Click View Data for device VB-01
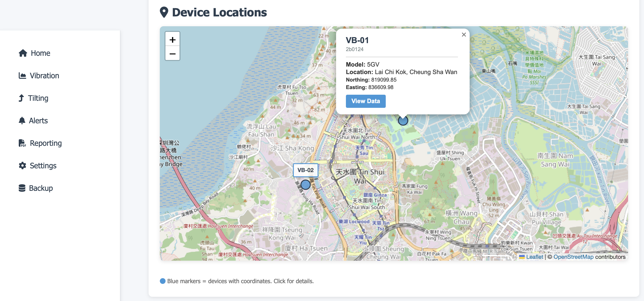Screen dimensions: 644x301 [x=366, y=101]
